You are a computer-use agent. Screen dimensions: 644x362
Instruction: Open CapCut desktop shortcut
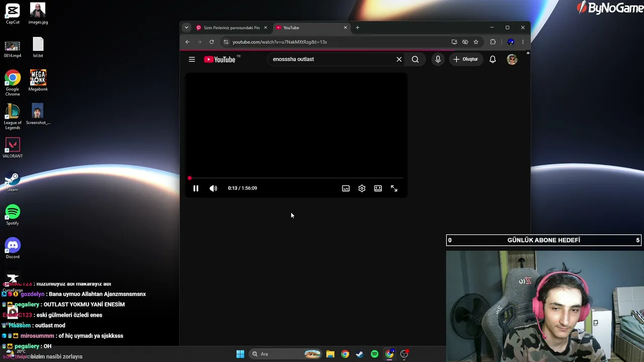(13, 14)
